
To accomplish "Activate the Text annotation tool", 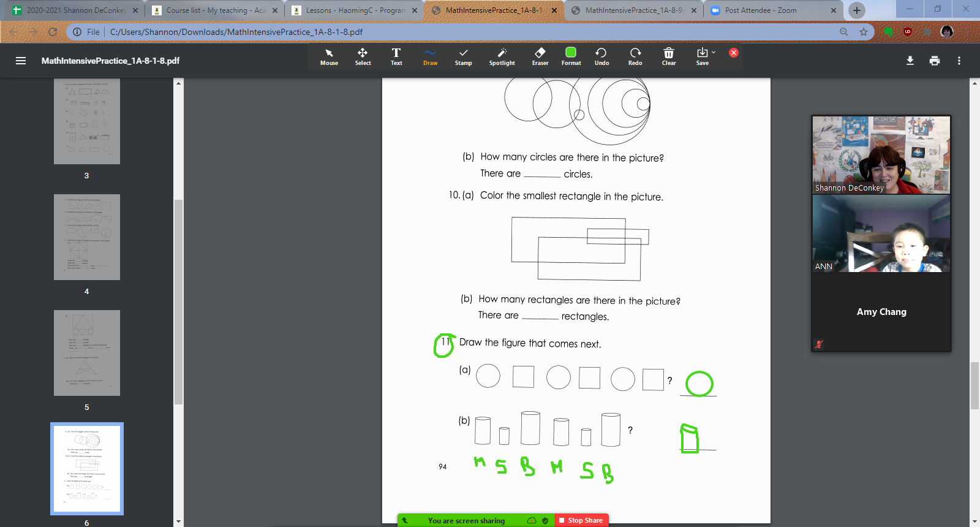I will (x=396, y=57).
